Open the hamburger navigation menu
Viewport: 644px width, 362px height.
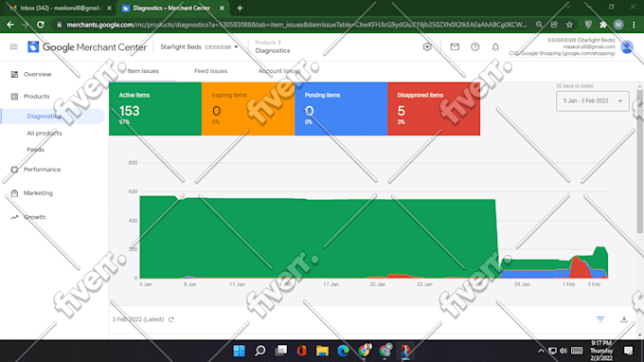pos(13,46)
